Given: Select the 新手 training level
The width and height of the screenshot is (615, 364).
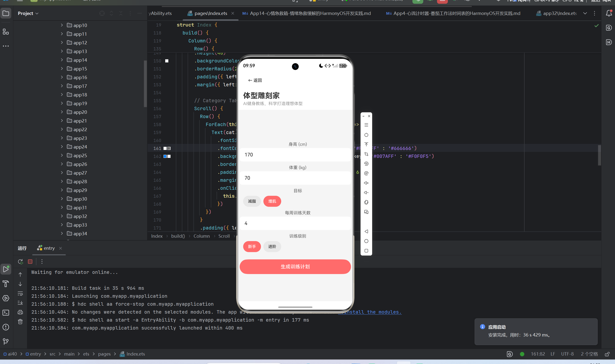Looking at the screenshot, I should 252,247.
